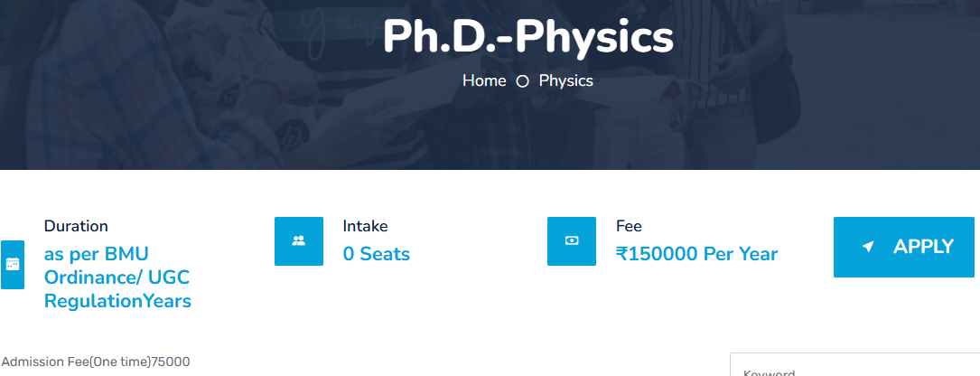Click the paper plane icon in Apply
The height and width of the screenshot is (376, 980).
[868, 247]
